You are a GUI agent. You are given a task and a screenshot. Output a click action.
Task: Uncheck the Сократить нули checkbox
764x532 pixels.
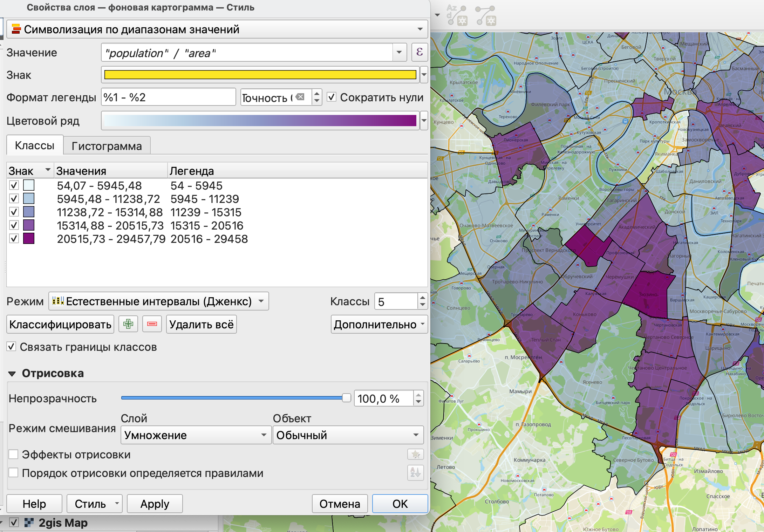(332, 97)
